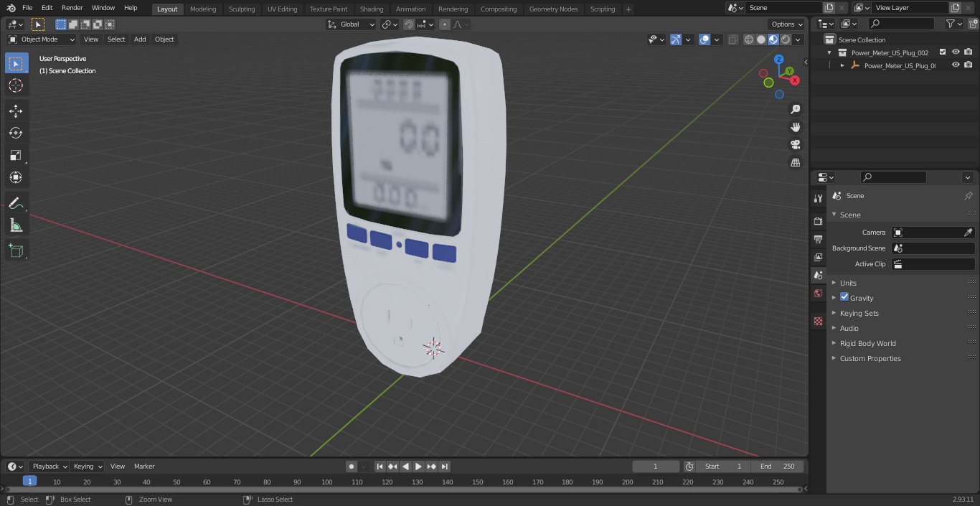The height and width of the screenshot is (506, 980).
Task: Open the Output properties tab
Action: pyautogui.click(x=818, y=240)
